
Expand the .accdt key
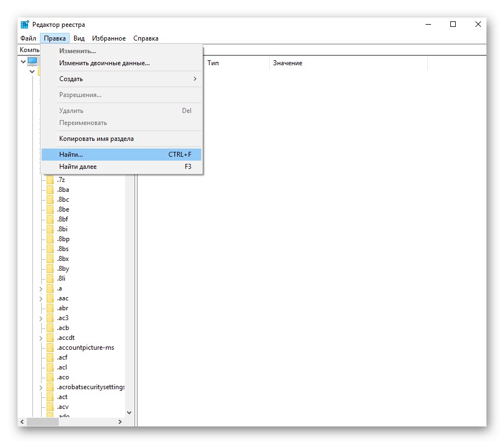[41, 338]
